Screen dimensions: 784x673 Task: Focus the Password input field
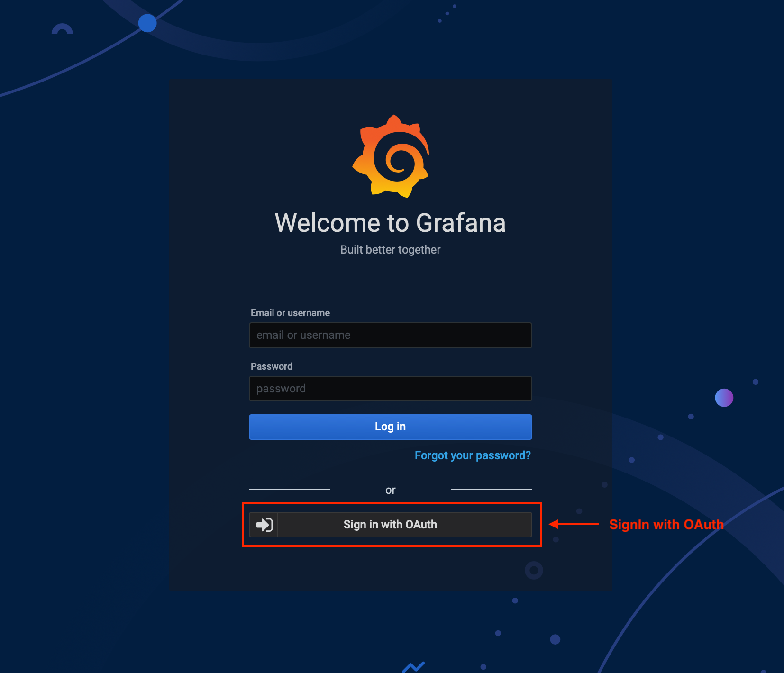[391, 389]
